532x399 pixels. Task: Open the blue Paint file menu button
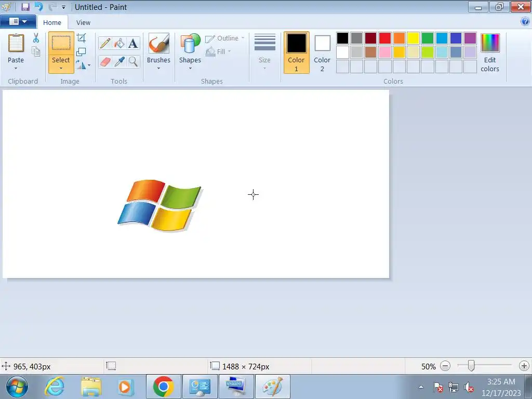[x=18, y=22]
